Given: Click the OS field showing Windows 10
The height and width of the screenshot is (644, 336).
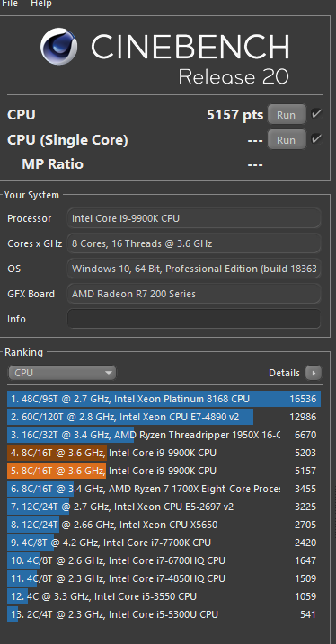Looking at the screenshot, I should pos(193,269).
